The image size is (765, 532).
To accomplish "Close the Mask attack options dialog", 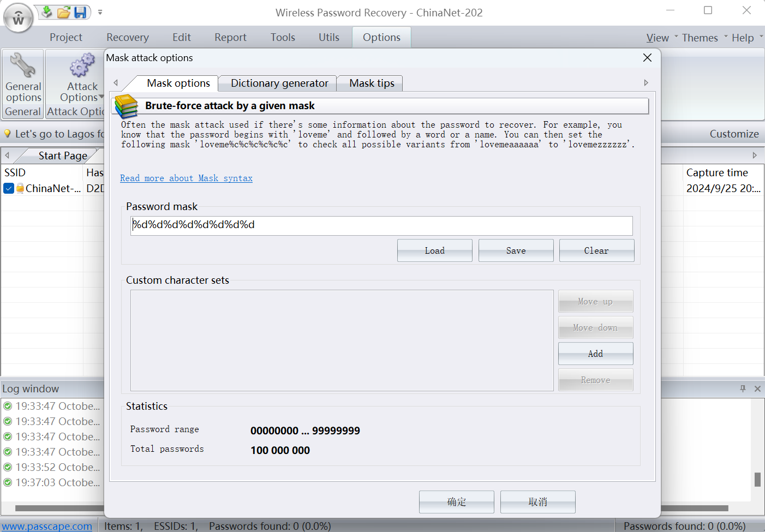I will 648,58.
